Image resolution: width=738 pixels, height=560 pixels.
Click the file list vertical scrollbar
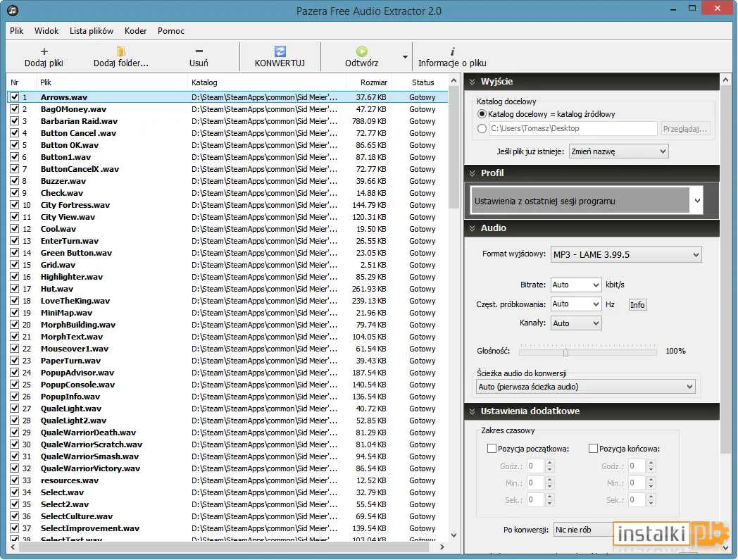tap(454, 147)
